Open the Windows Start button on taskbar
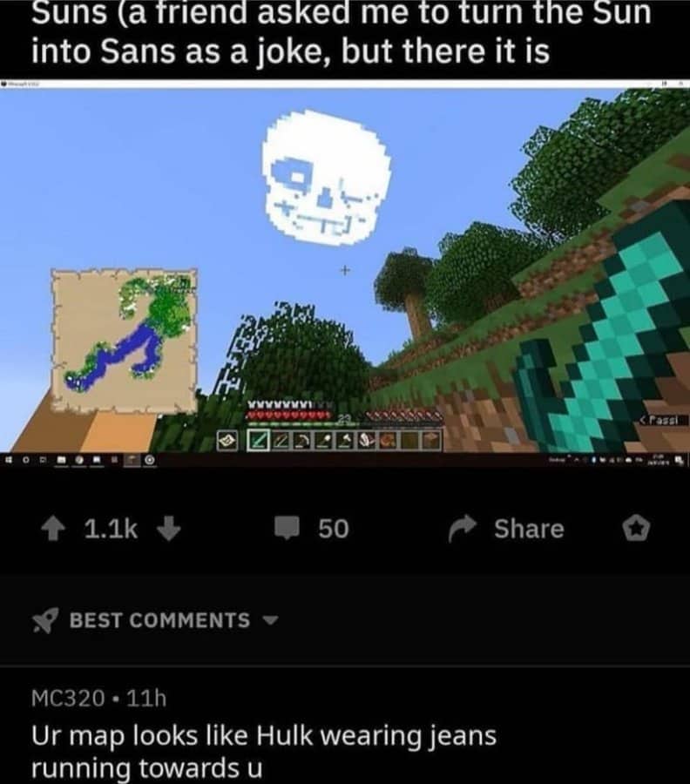The height and width of the screenshot is (784, 690). point(9,459)
